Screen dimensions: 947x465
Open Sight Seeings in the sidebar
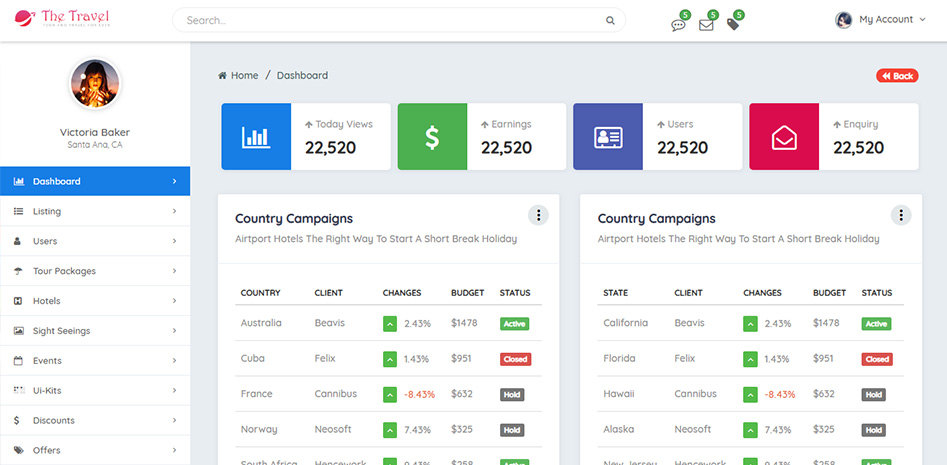click(x=61, y=331)
